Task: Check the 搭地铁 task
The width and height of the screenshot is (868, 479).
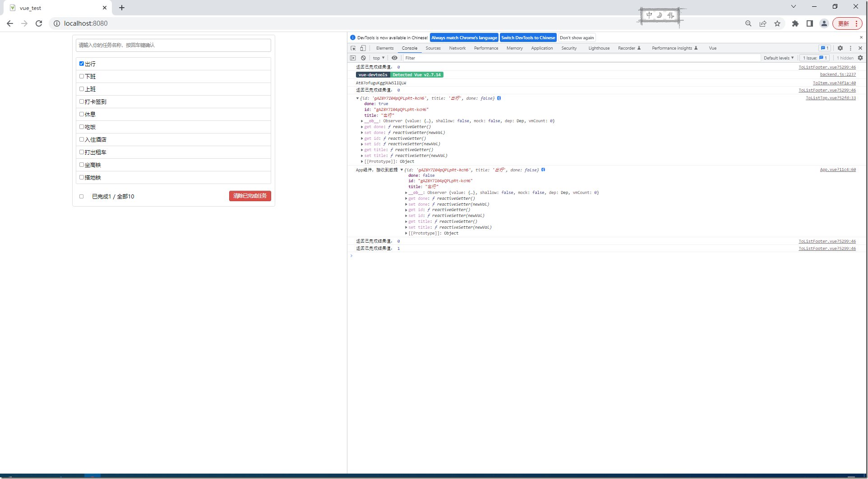Action: pos(82,177)
